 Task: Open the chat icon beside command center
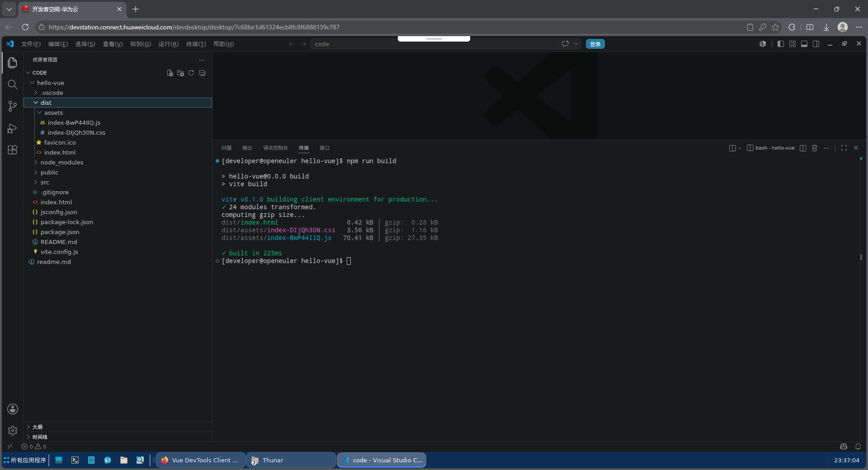click(x=565, y=44)
